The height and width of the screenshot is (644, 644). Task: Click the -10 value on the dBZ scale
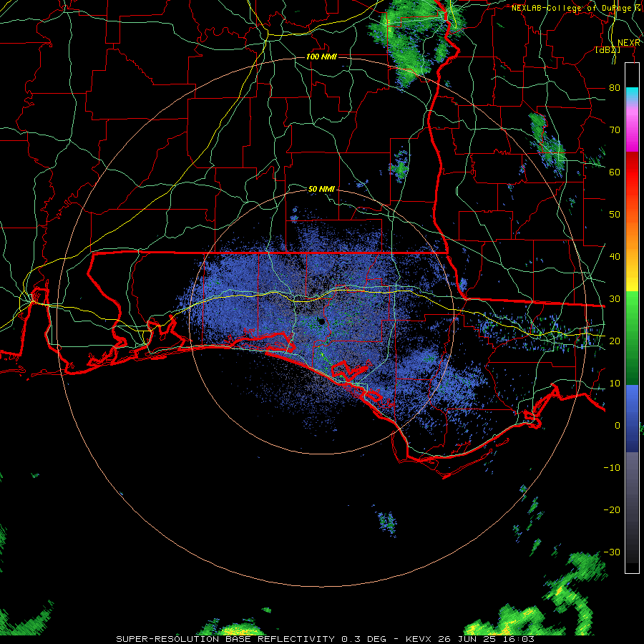(x=612, y=468)
